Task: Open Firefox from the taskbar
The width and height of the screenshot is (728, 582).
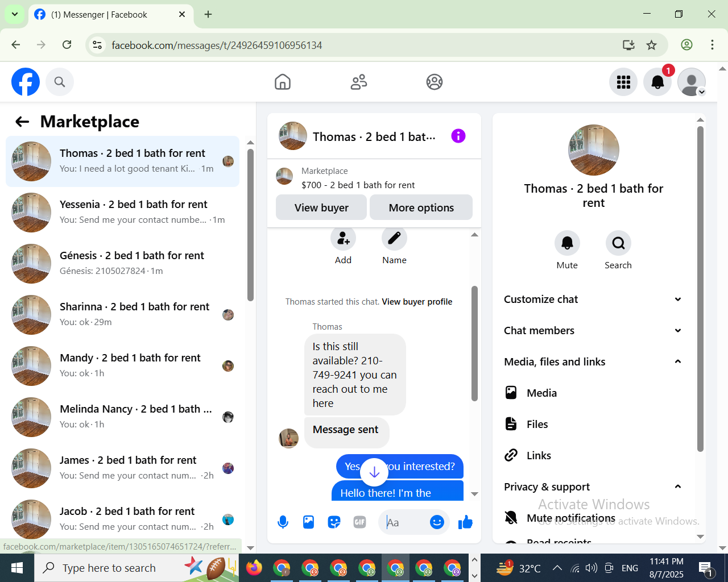Action: pyautogui.click(x=254, y=568)
